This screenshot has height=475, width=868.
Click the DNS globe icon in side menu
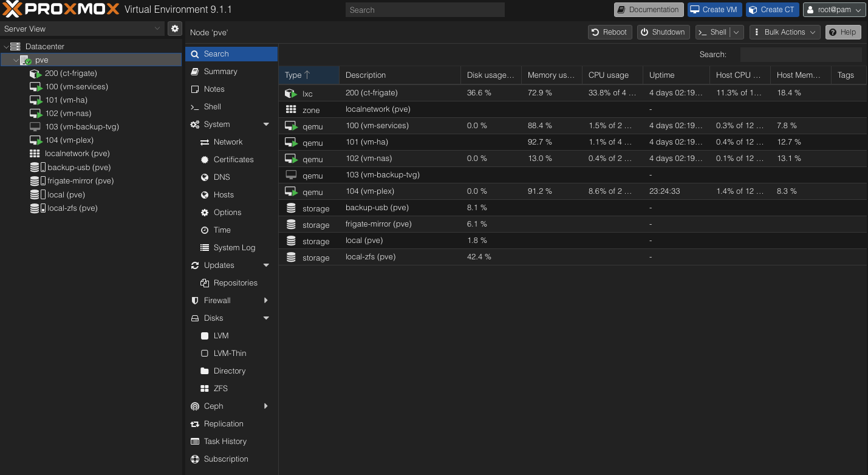click(205, 177)
